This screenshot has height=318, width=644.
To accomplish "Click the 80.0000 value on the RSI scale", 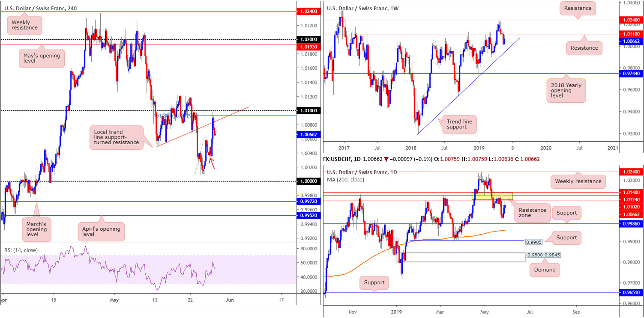I will point(309,248).
